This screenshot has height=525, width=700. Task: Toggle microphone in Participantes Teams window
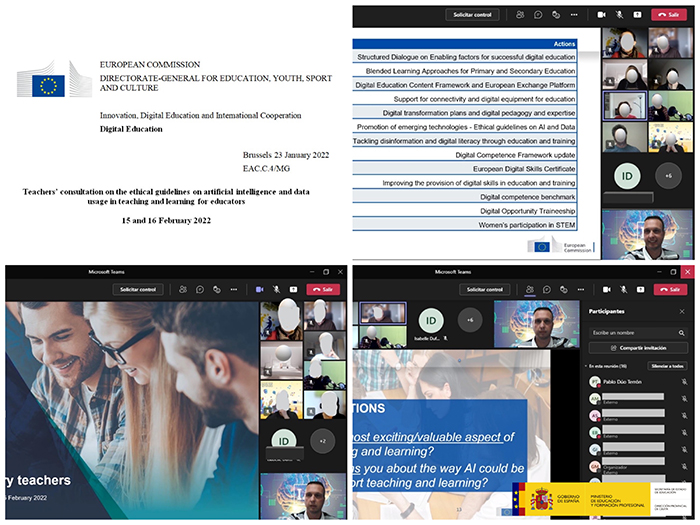(624, 289)
